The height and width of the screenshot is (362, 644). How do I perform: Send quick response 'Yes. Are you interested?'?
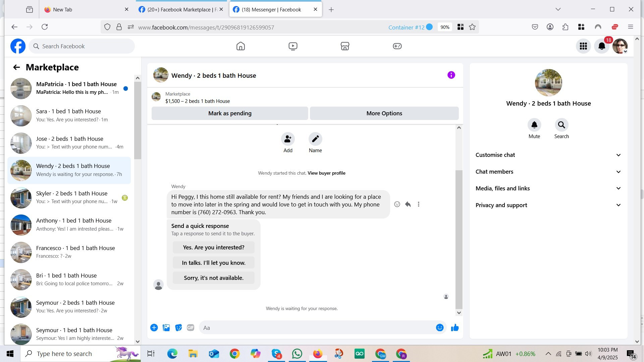tap(214, 247)
